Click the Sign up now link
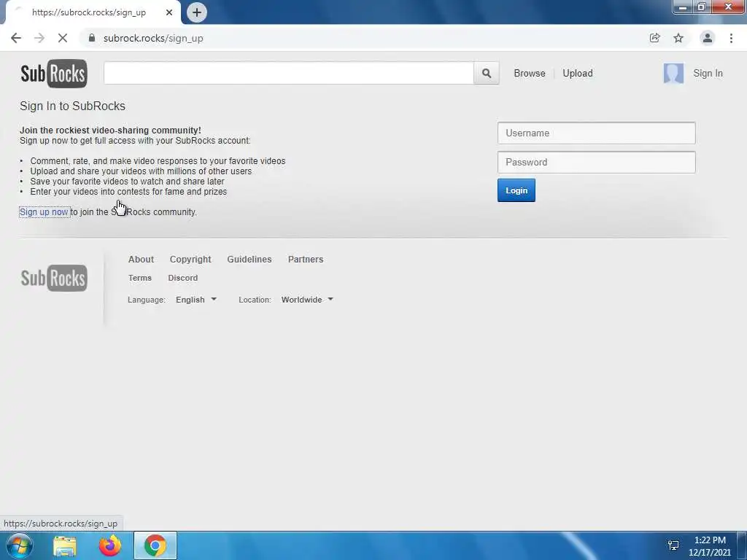Image resolution: width=747 pixels, height=560 pixels. (44, 212)
